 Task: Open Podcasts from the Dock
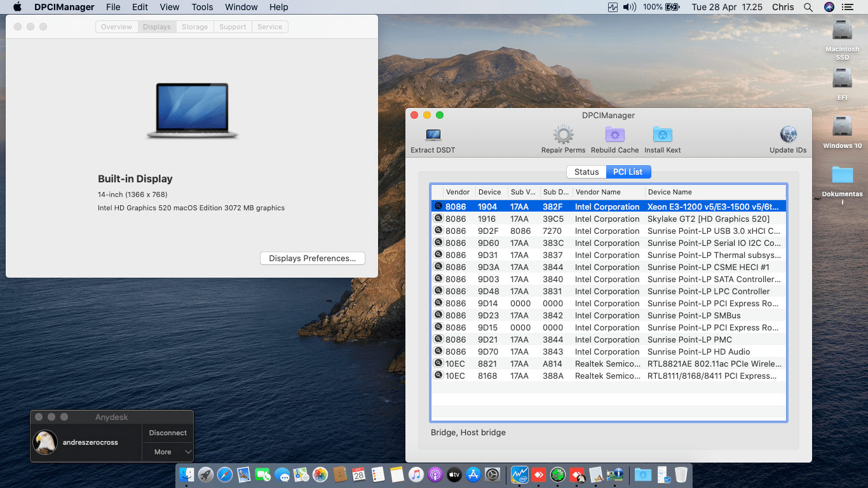[435, 475]
